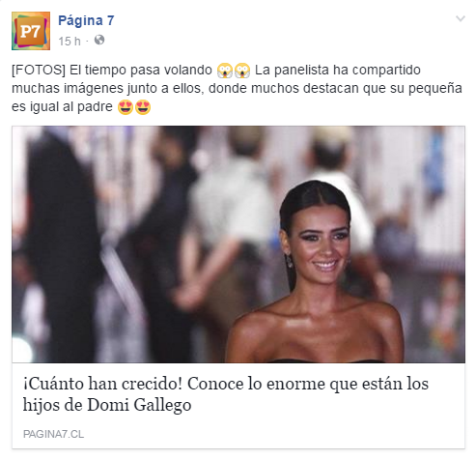Click caption phrase La panelista ha compartido
This screenshot has height=460, width=476.
coord(338,70)
